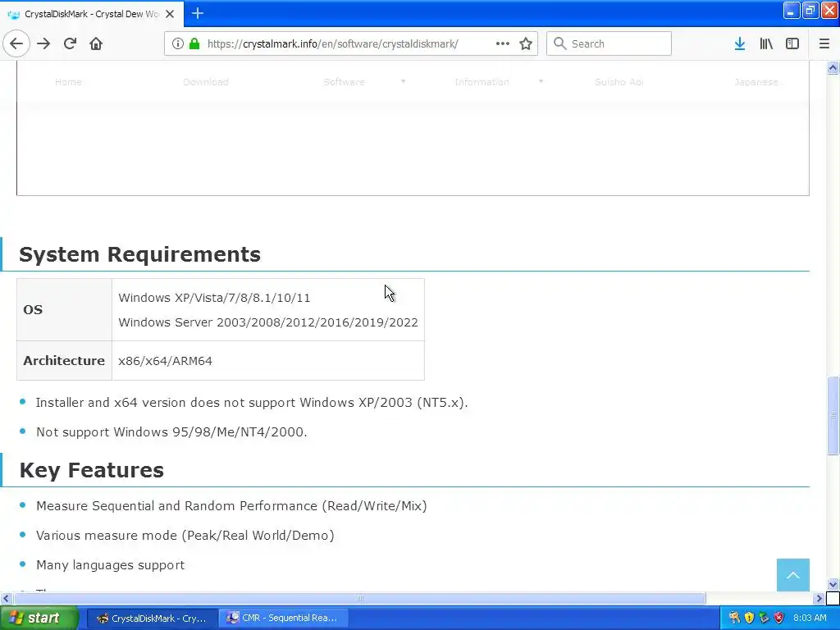The width and height of the screenshot is (840, 630).
Task: Click the red shield security alert icon
Action: tap(779, 618)
